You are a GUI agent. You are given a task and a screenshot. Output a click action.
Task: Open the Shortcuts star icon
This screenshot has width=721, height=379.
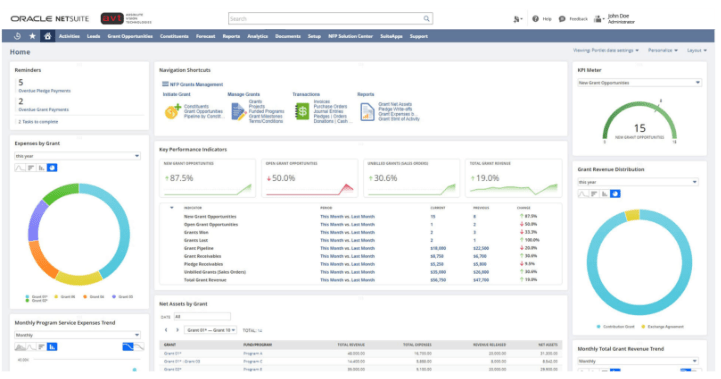[x=32, y=36]
